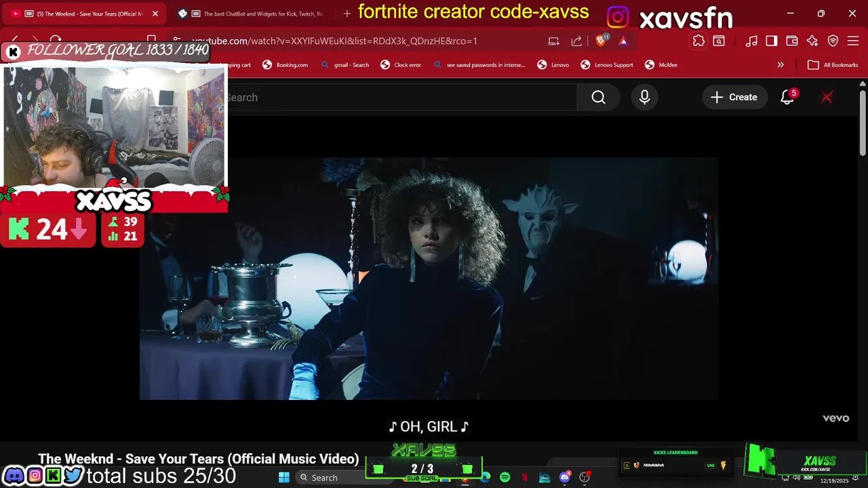This screenshot has width=868, height=488.
Task: Open Discord from the taskbar
Action: (x=564, y=477)
